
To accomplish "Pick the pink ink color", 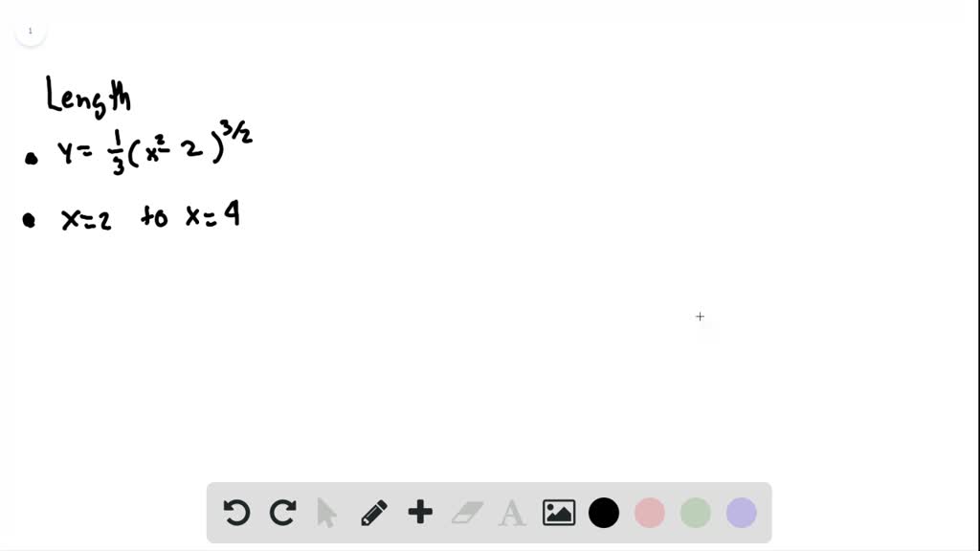I will 650,513.
